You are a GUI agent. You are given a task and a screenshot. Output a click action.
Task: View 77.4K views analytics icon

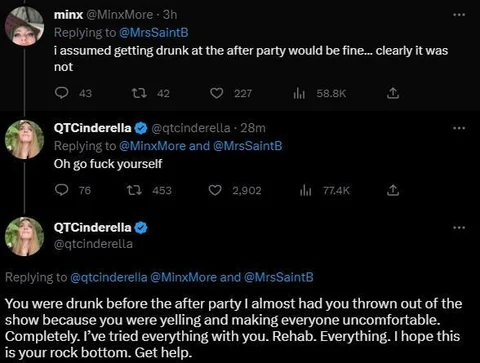(x=305, y=190)
